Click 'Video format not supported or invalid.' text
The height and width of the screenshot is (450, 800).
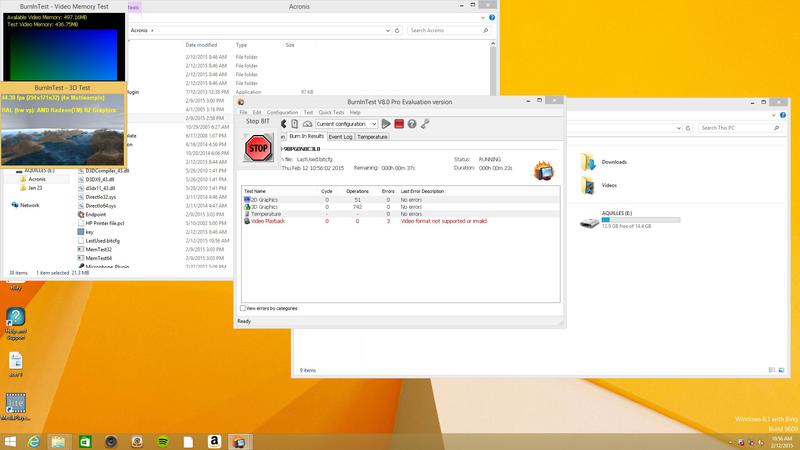444,221
